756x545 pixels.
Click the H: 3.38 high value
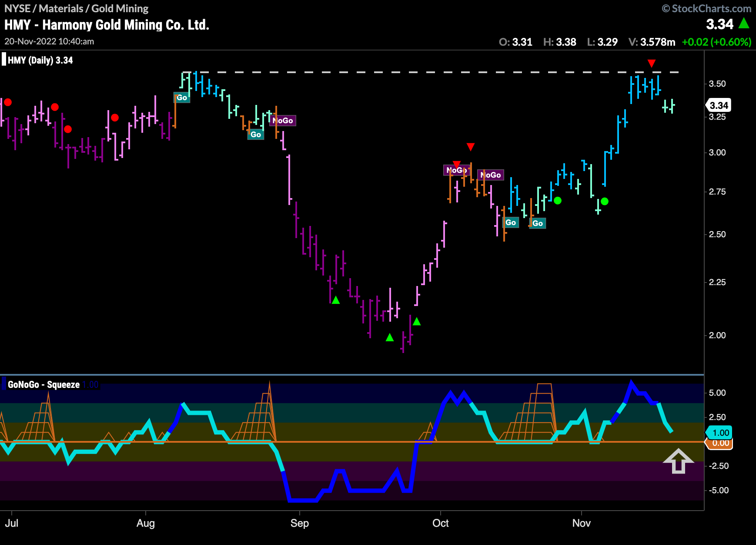pos(560,42)
